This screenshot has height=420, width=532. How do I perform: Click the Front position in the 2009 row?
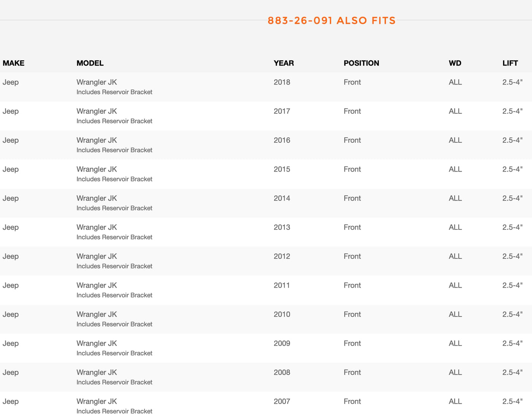pyautogui.click(x=352, y=344)
